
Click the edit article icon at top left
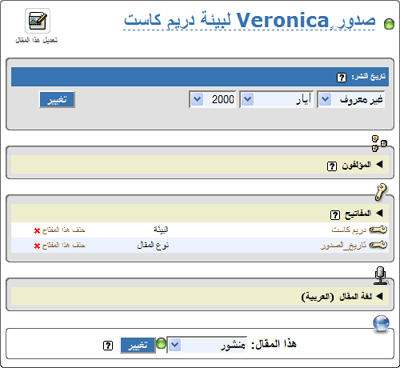pos(38,21)
